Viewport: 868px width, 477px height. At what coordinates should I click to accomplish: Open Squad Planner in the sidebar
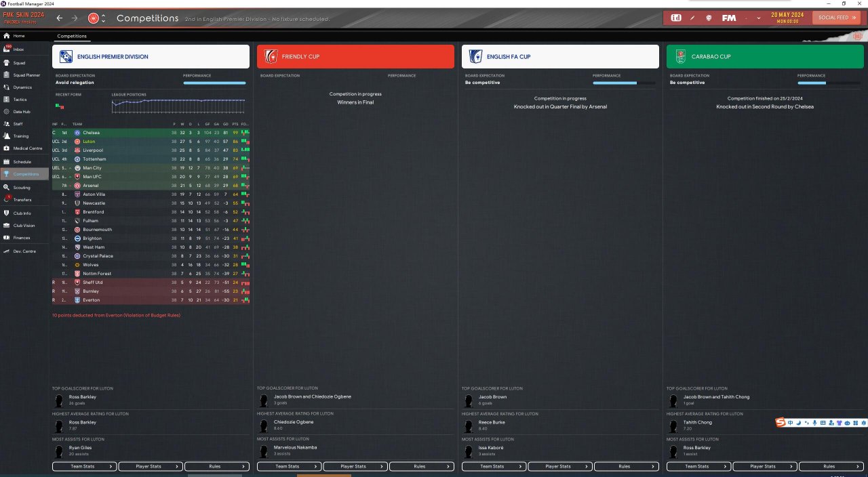tap(24, 75)
